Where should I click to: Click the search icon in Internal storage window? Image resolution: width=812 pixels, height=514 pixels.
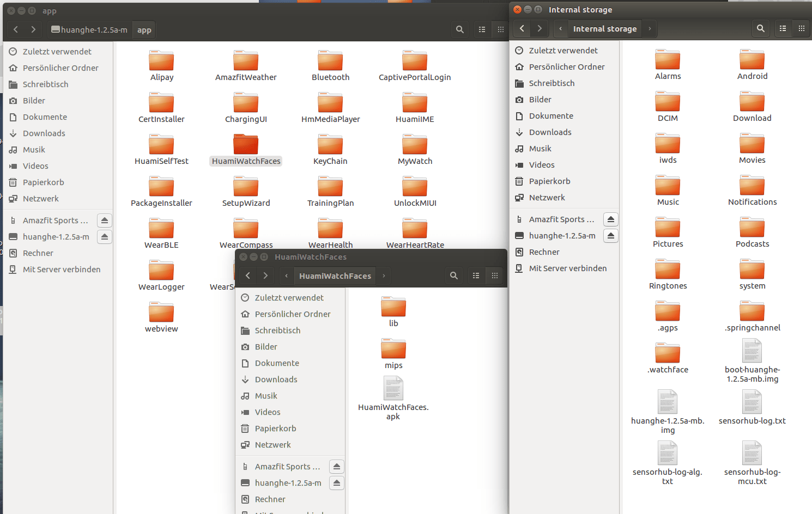point(761,28)
